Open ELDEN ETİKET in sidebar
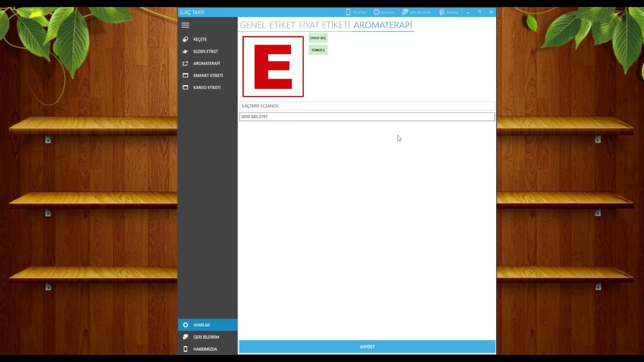 tap(207, 51)
